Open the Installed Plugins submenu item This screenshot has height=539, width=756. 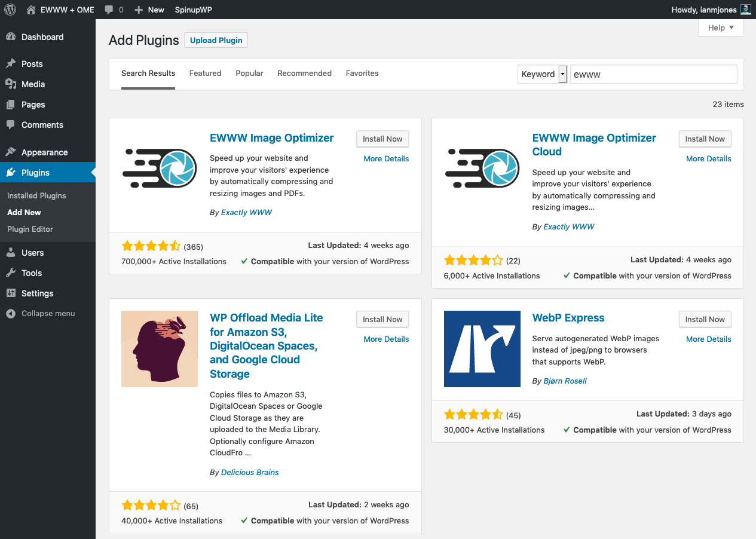pos(36,195)
